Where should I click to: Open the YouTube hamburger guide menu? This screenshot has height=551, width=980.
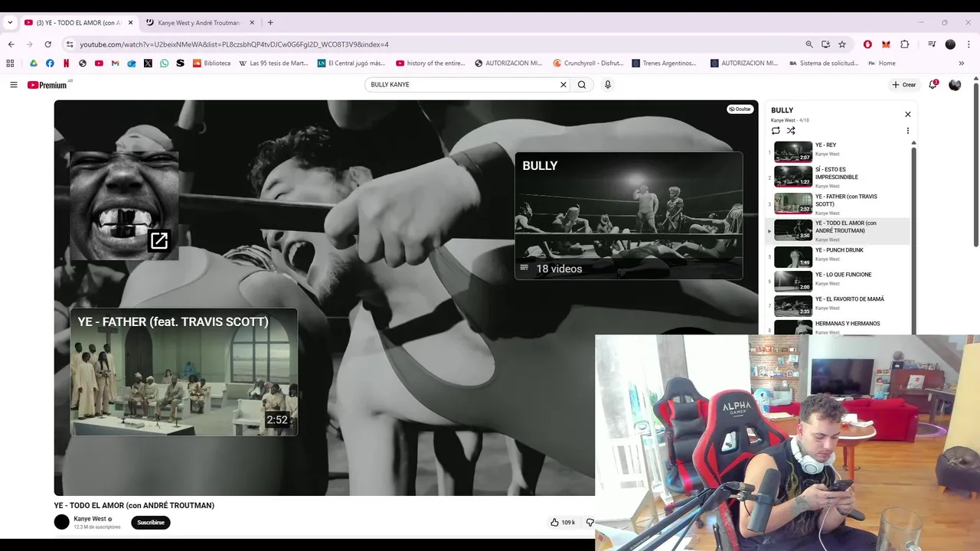[x=13, y=85]
